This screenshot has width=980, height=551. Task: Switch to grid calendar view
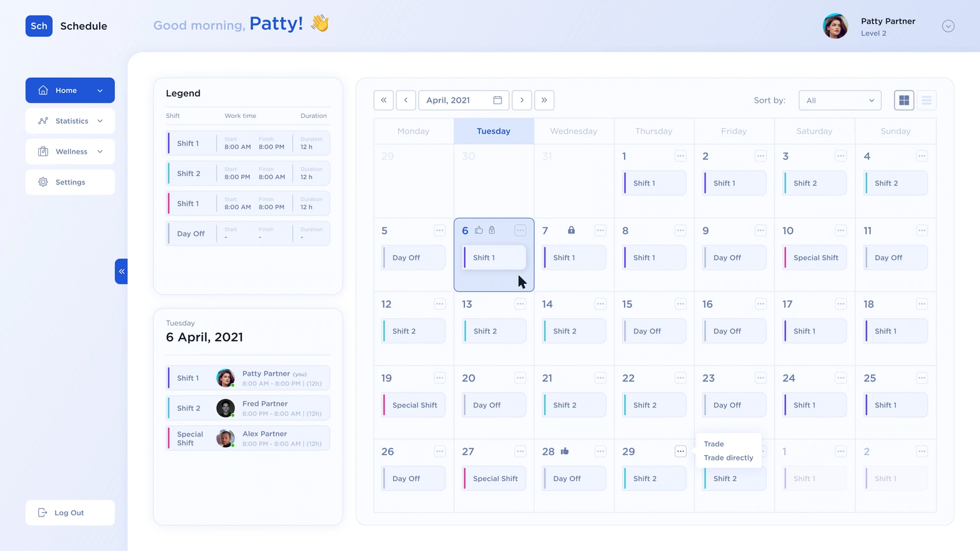pos(904,100)
